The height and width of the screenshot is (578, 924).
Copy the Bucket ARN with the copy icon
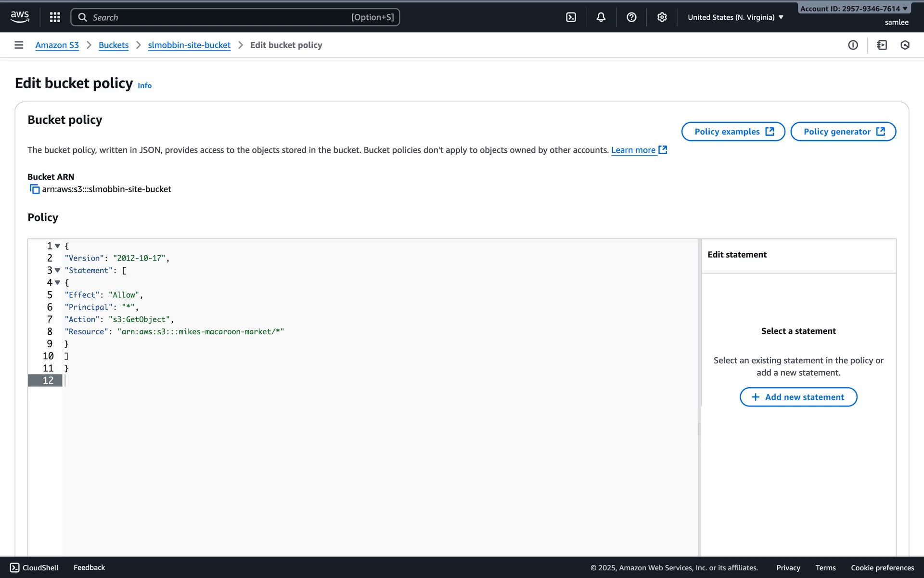(x=34, y=189)
